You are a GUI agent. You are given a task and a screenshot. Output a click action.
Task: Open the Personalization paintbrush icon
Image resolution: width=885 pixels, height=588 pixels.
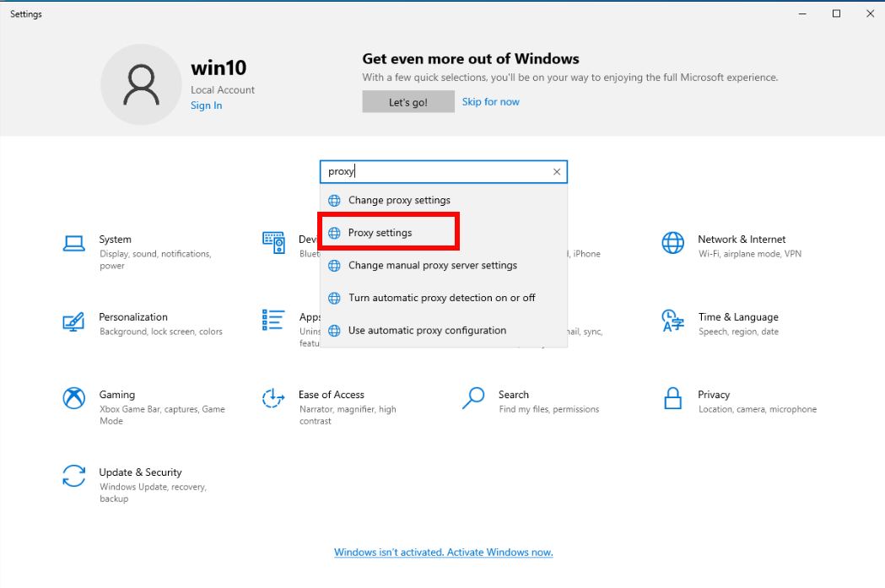[73, 321]
